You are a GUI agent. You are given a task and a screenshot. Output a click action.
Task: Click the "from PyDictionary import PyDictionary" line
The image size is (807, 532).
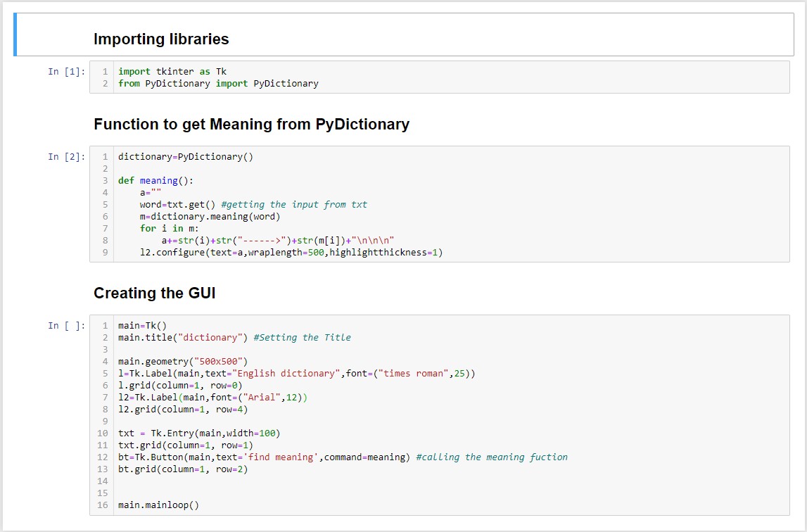point(218,84)
